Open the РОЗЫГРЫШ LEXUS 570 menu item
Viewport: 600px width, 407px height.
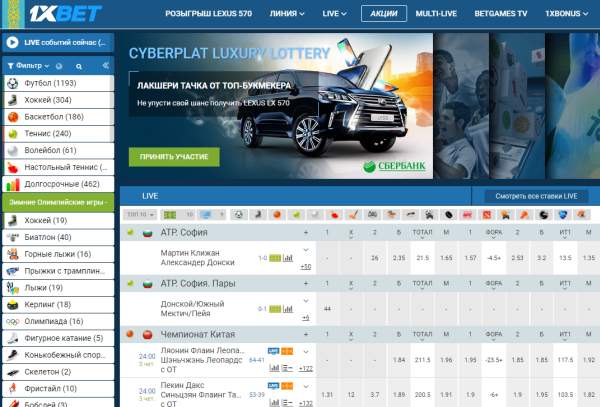[209, 14]
